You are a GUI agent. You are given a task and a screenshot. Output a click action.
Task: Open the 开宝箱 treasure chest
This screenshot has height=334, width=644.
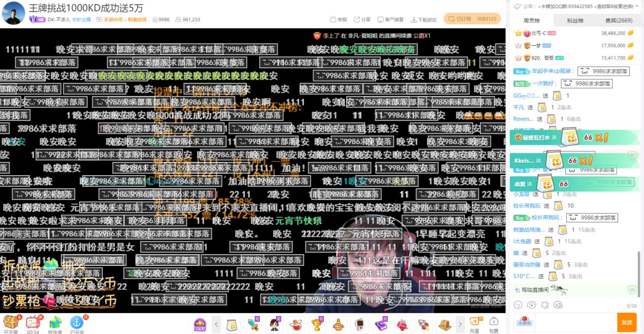[x=11, y=323]
